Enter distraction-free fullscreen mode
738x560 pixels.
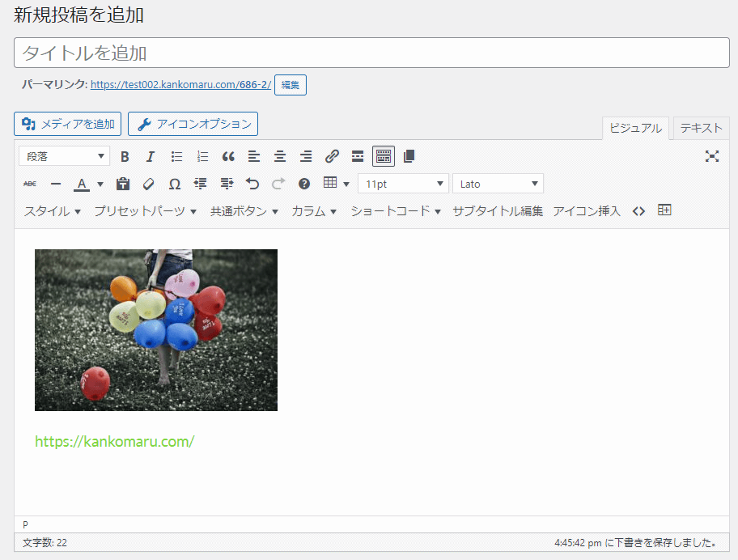pos(712,156)
